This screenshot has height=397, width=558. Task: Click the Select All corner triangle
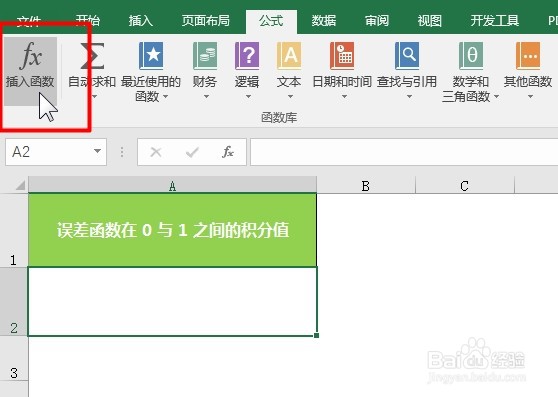(20, 185)
